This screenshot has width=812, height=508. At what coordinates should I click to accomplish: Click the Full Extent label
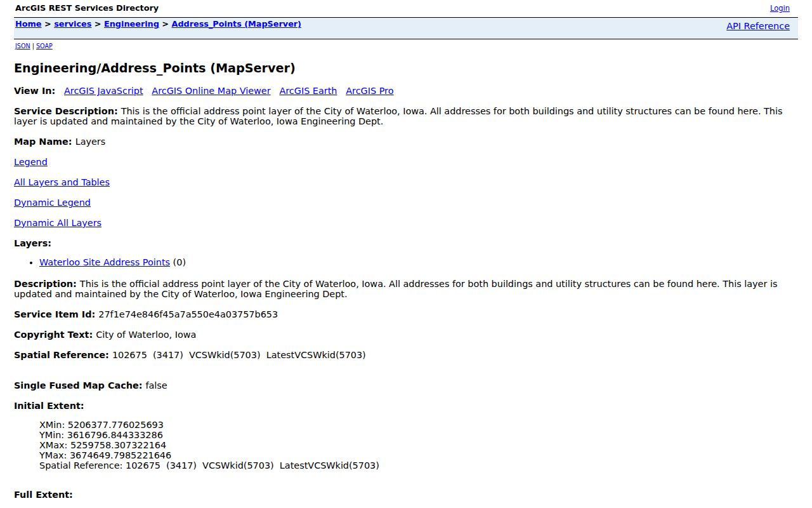(x=43, y=495)
